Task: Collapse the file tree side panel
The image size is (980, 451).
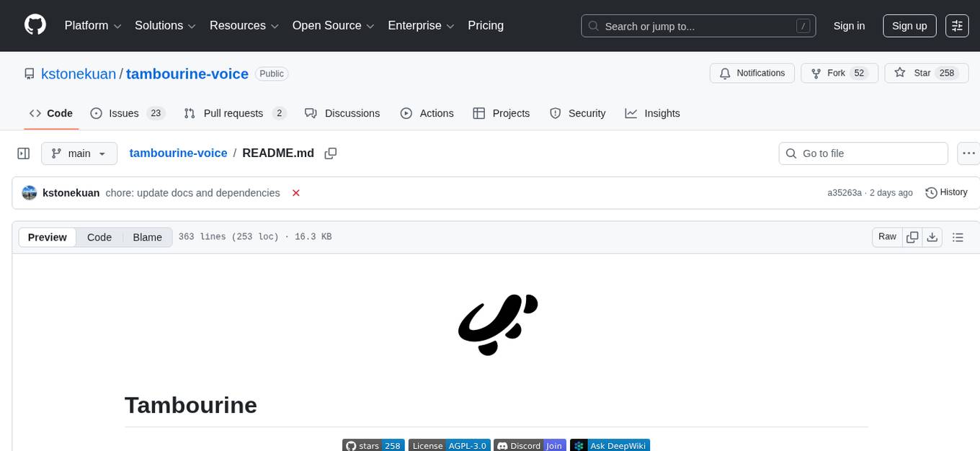Action: [24, 153]
